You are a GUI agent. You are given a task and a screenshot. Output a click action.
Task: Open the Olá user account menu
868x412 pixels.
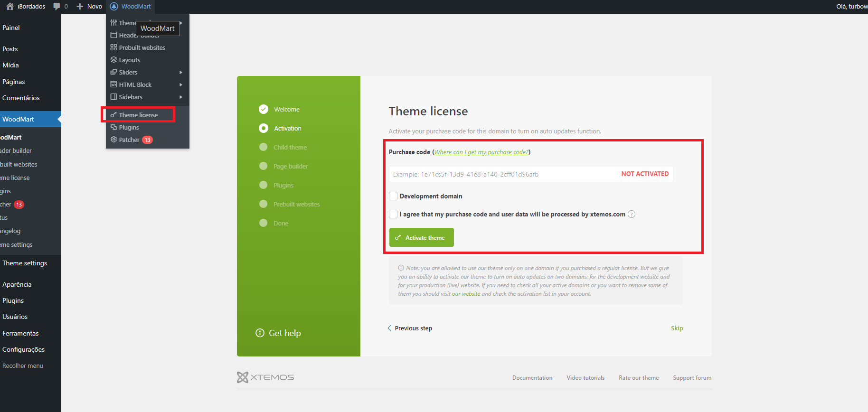click(852, 7)
